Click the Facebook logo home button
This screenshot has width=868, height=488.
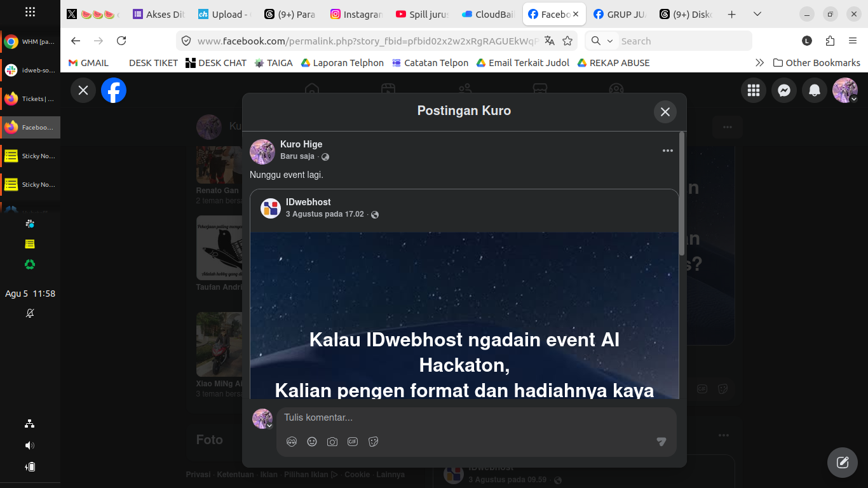pos(114,90)
